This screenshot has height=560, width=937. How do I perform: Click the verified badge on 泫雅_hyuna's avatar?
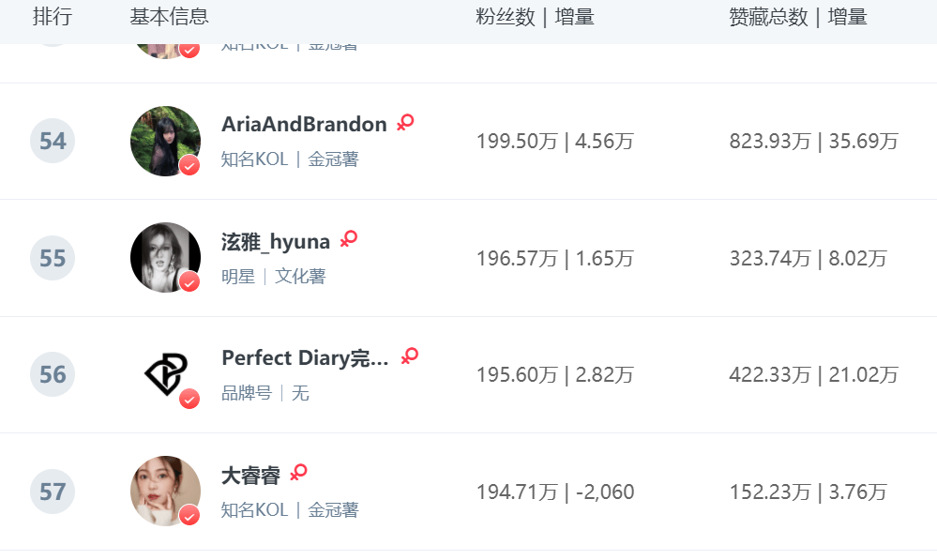189,282
